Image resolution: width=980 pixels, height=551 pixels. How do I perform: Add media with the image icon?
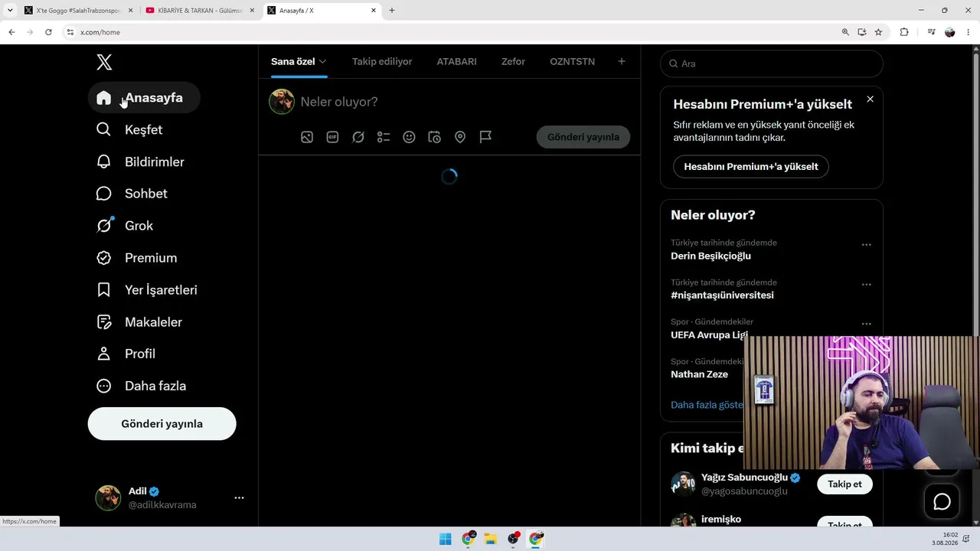pos(307,137)
